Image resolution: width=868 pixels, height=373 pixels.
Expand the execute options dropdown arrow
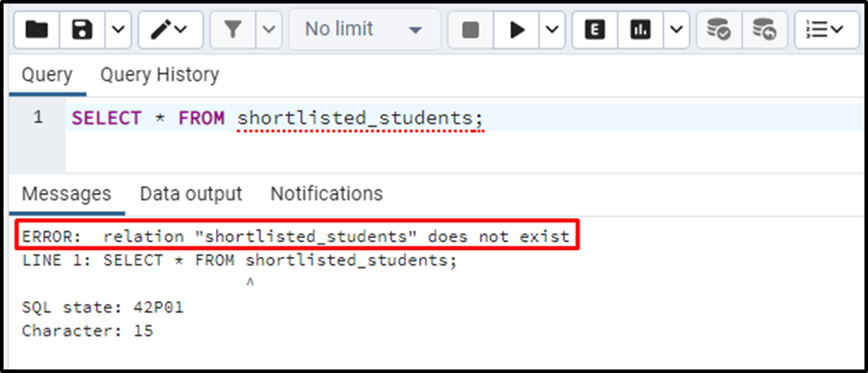point(552,29)
